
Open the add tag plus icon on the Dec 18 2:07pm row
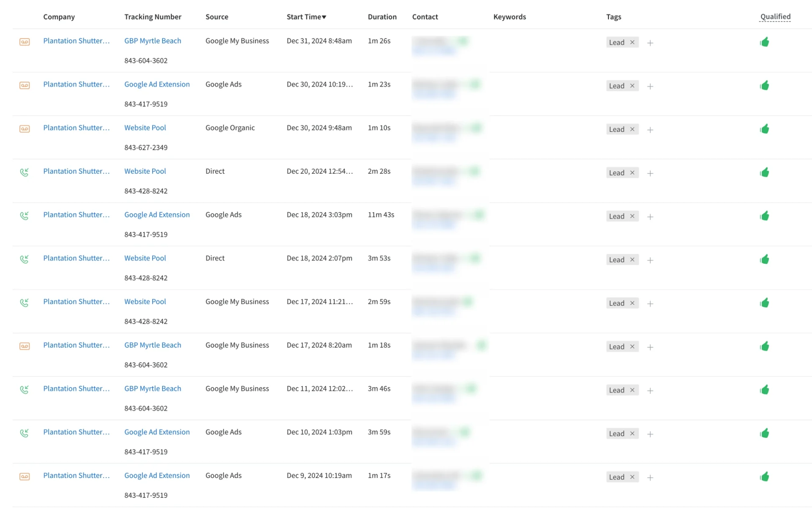click(x=650, y=261)
